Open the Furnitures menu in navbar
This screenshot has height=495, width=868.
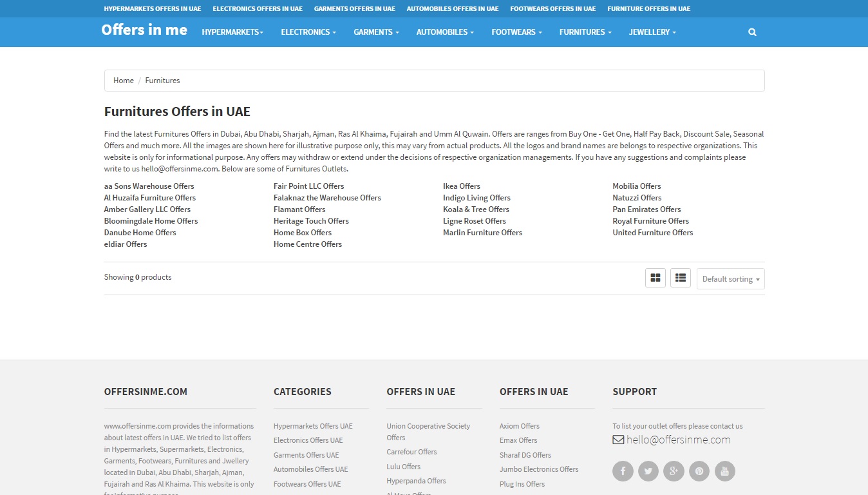(585, 32)
